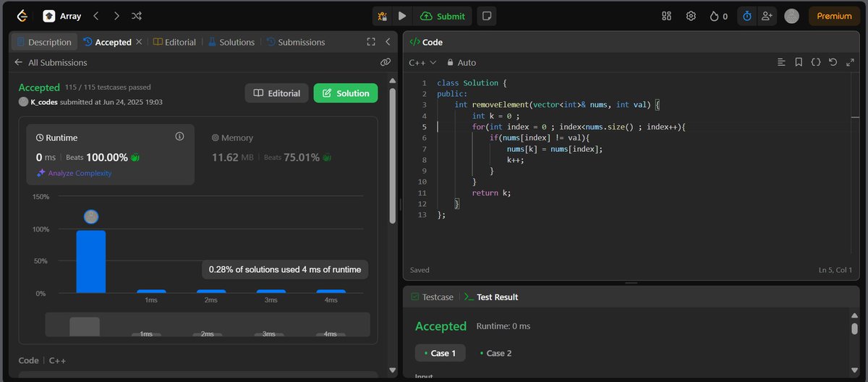Reset code with the undo icon

tap(833, 62)
